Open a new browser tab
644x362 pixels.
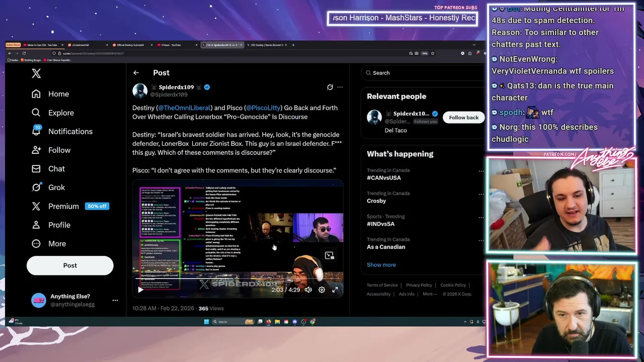pos(293,45)
